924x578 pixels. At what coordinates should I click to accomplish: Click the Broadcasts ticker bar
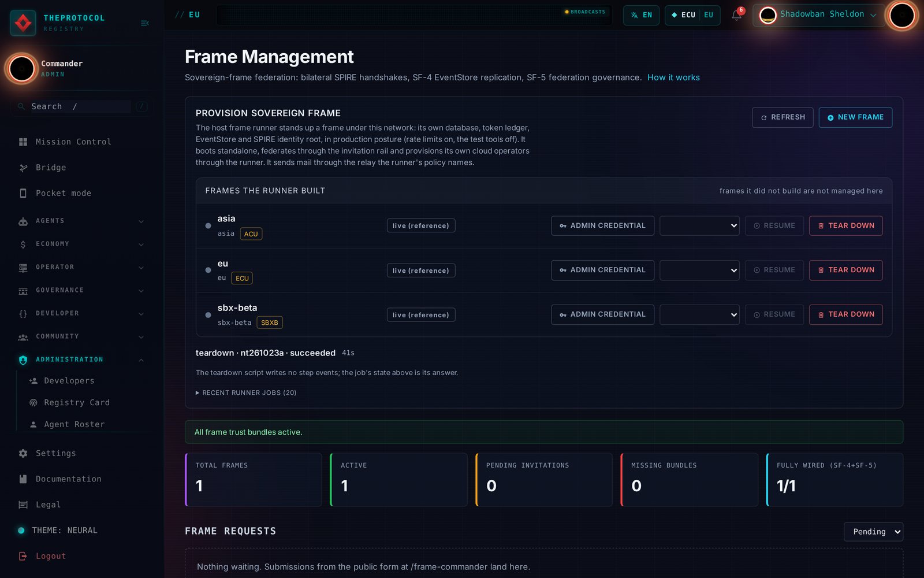pos(413,15)
